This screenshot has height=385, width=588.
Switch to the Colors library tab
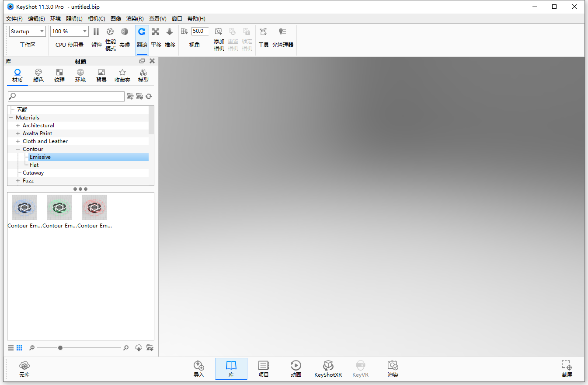38,76
